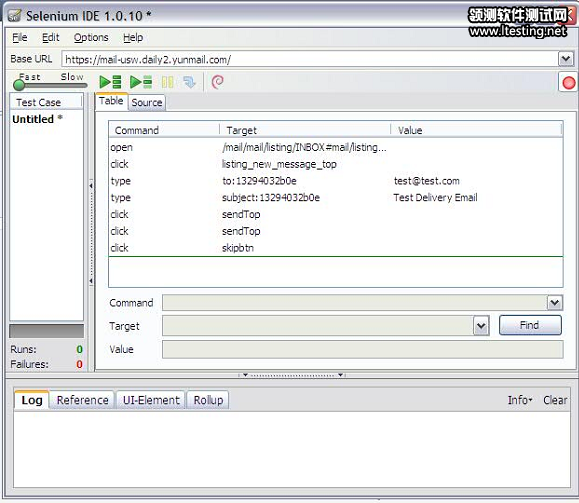The width and height of the screenshot is (579, 503).
Task: Open the Reference tab
Action: coord(83,400)
